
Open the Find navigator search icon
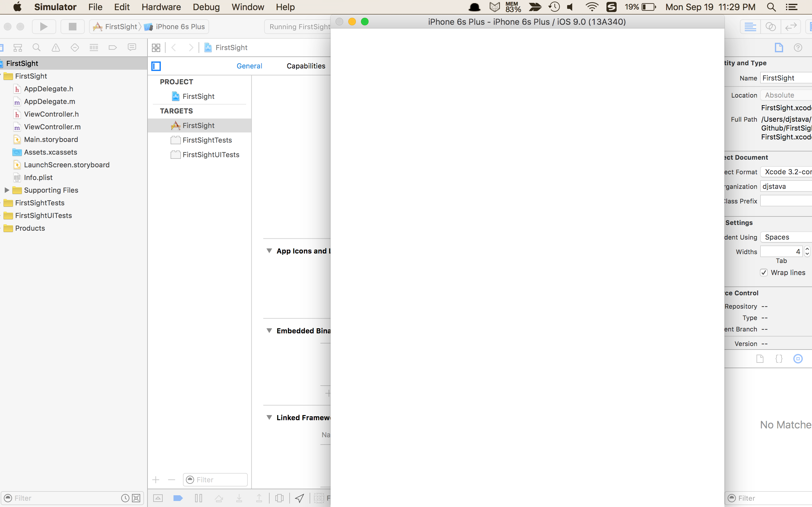click(x=36, y=48)
